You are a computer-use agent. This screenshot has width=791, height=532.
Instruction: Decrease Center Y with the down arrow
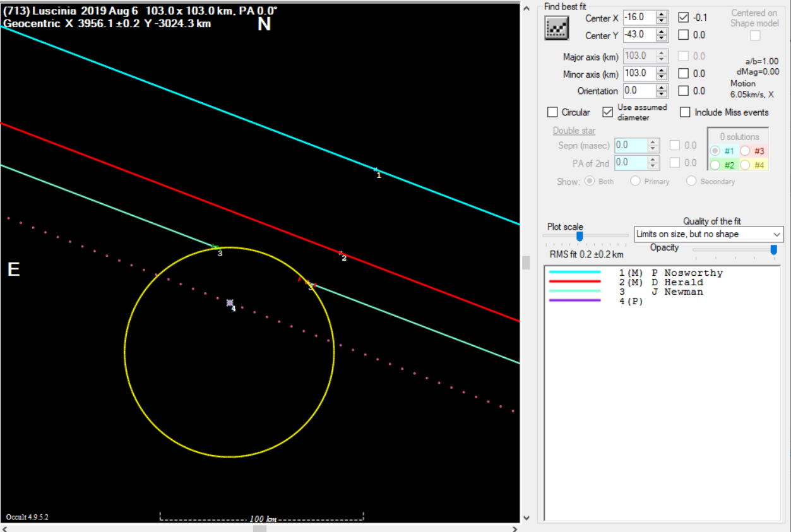662,39
